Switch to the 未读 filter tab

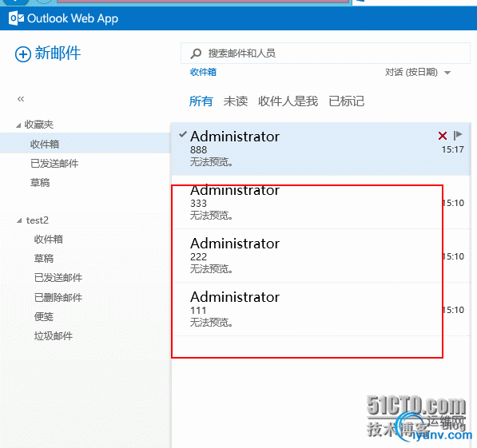[236, 101]
